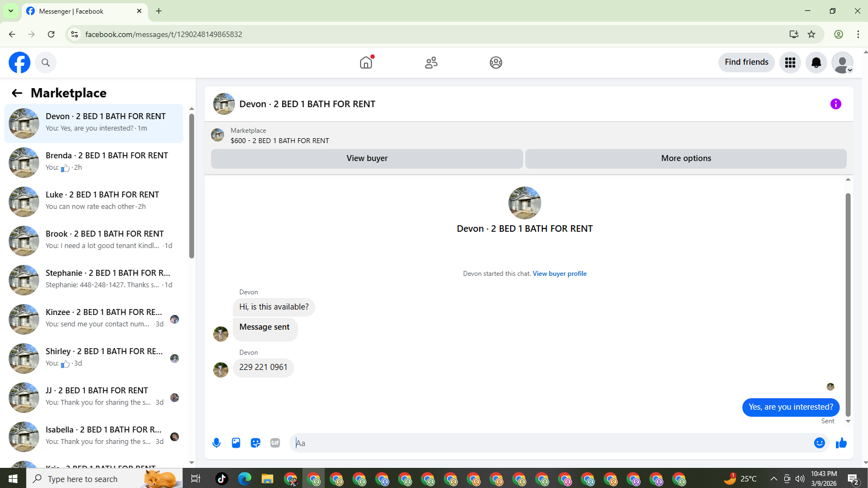Go back with the browser back arrow
The height and width of the screenshot is (488, 868).
(12, 34)
